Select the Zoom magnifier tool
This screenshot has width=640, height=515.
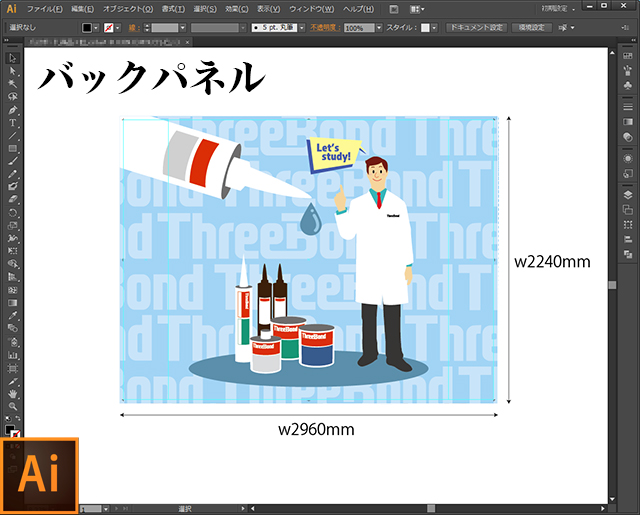point(12,406)
